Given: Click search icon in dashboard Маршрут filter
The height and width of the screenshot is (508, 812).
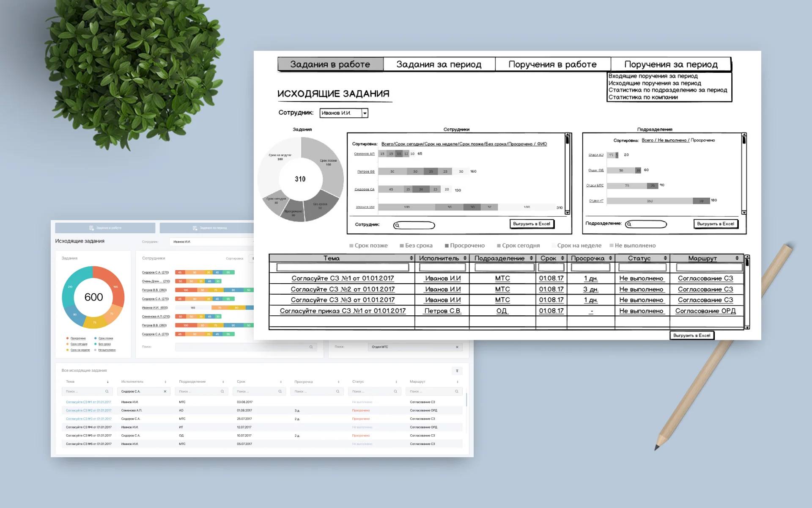Looking at the screenshot, I should tap(457, 392).
